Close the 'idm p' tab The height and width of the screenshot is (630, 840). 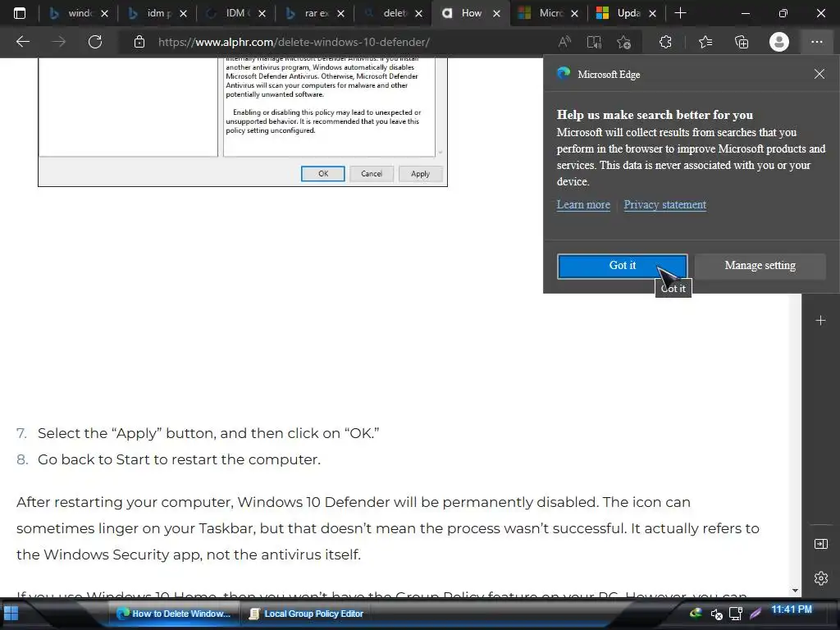(183, 13)
